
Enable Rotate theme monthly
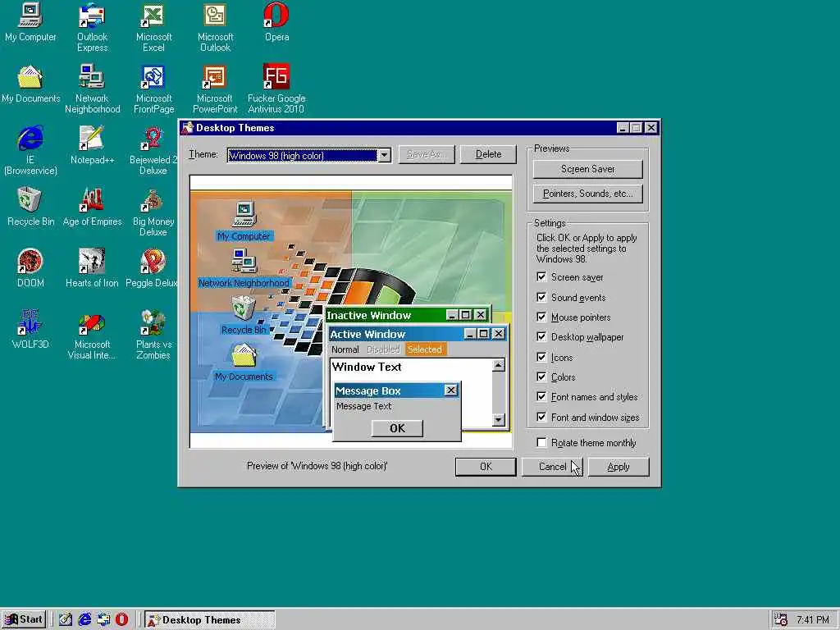coord(541,442)
